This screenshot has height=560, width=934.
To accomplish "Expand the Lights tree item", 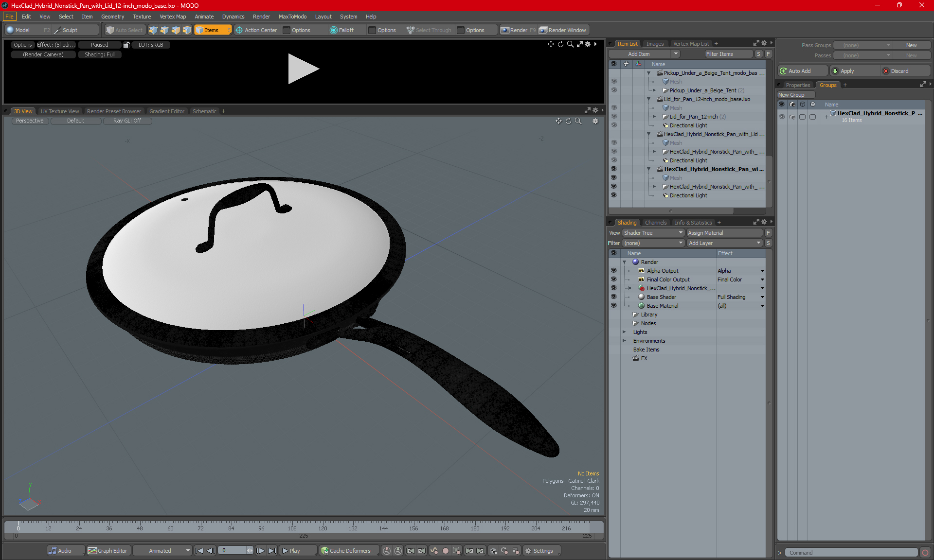I will pos(625,332).
